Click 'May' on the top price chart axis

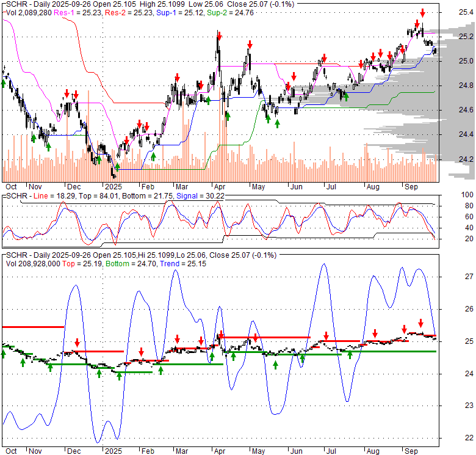[x=258, y=187]
